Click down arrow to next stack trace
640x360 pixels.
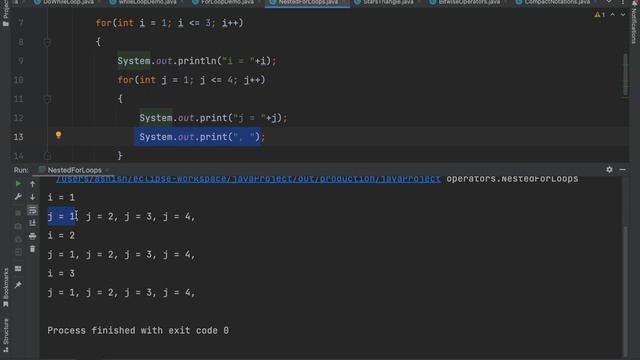32,197
